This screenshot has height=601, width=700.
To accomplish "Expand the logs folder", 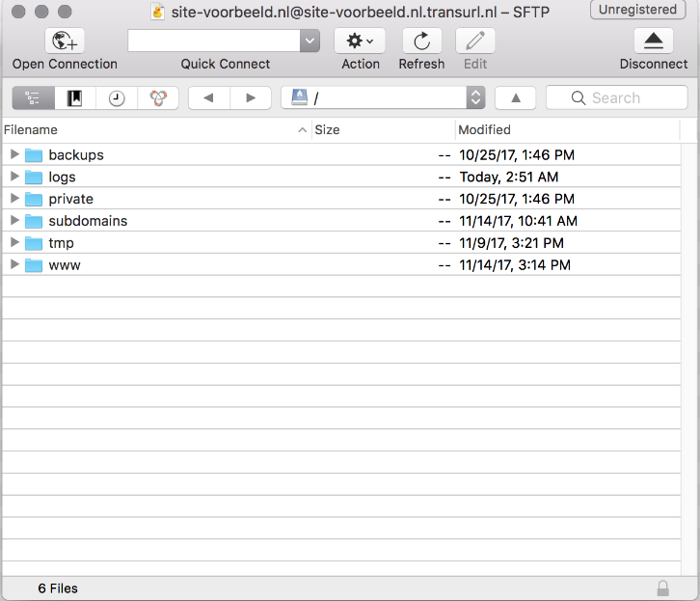I will (14, 177).
